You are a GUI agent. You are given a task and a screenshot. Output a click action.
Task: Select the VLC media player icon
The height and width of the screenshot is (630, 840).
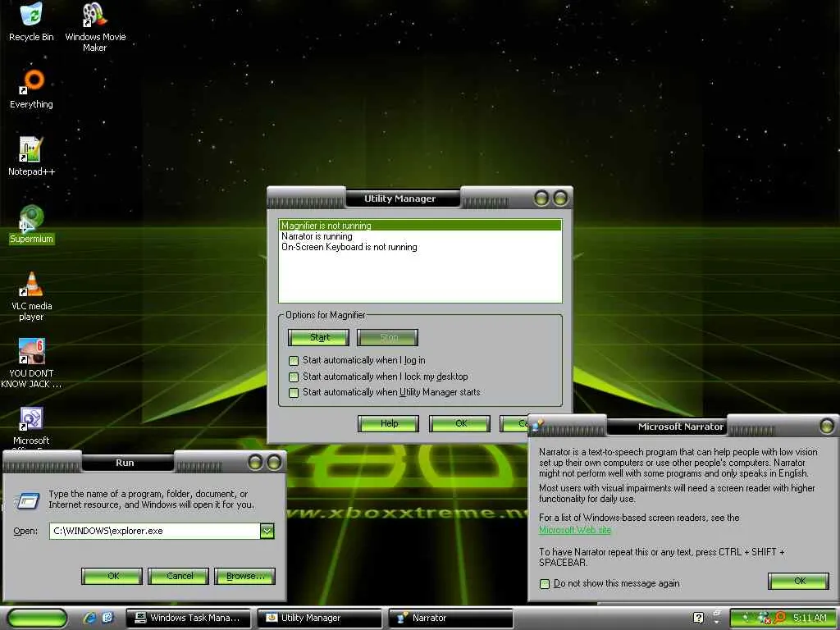(x=32, y=296)
